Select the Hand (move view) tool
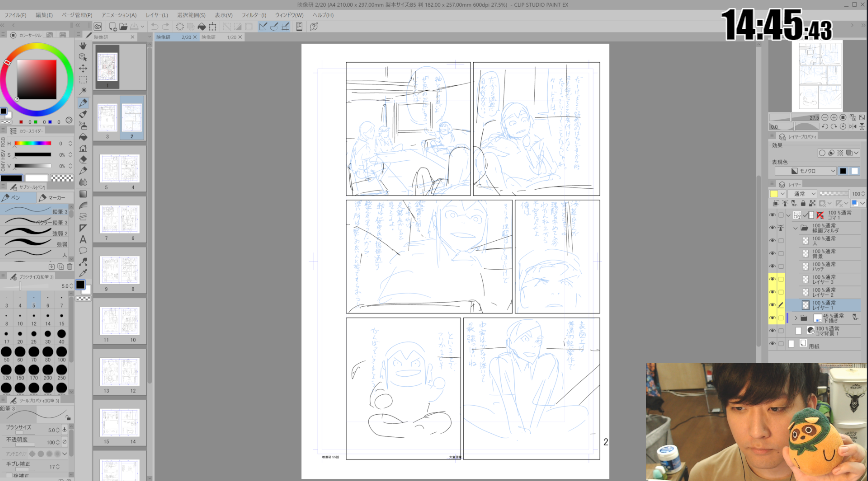 pos(83,45)
